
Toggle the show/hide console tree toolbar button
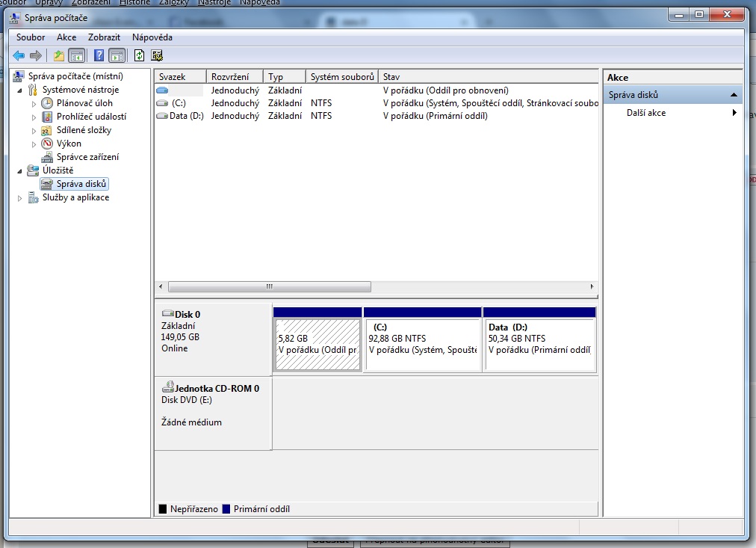click(76, 55)
